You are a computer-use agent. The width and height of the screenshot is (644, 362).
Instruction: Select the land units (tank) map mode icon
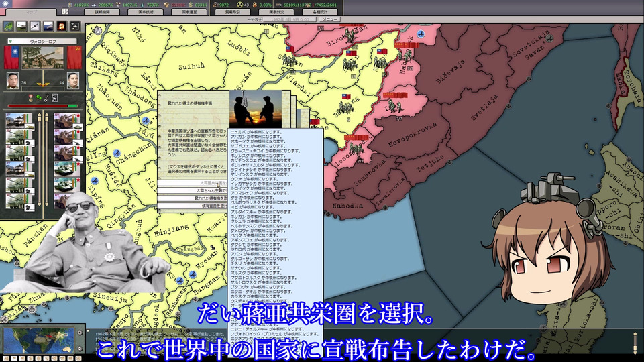pos(21,26)
